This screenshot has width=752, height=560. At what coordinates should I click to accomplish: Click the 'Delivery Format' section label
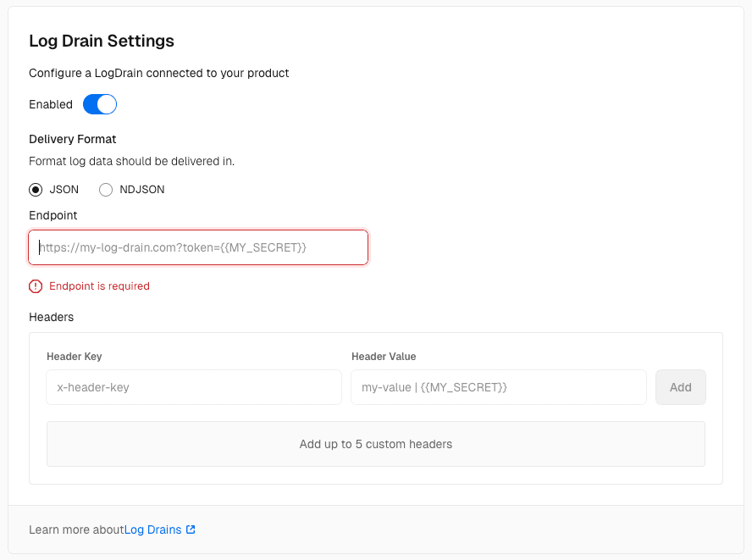click(73, 139)
